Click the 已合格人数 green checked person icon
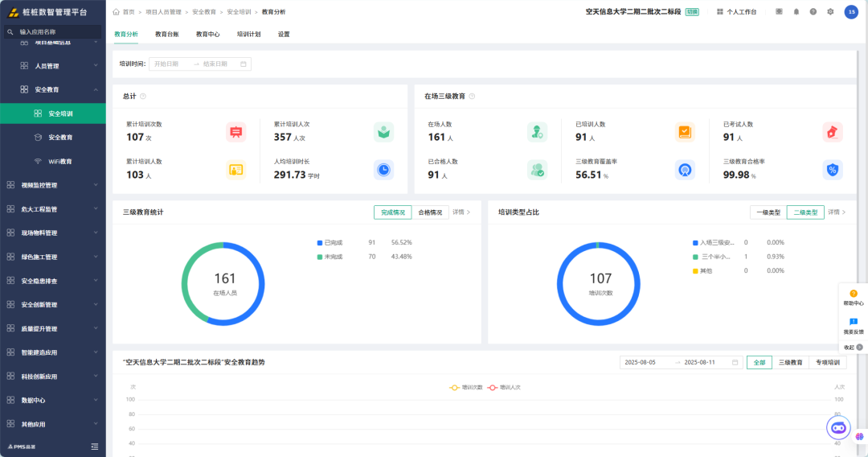 [537, 170]
